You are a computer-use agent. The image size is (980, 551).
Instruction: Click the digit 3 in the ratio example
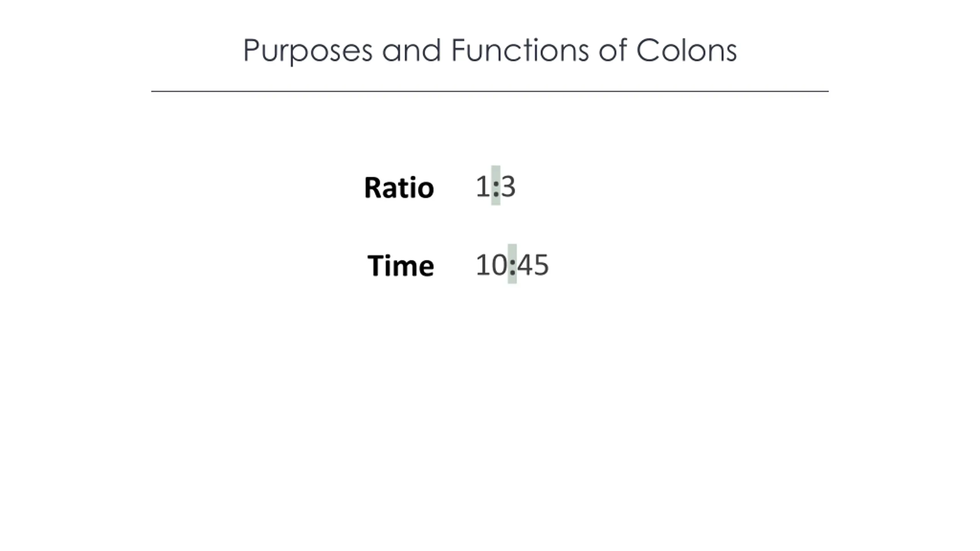pyautogui.click(x=508, y=186)
